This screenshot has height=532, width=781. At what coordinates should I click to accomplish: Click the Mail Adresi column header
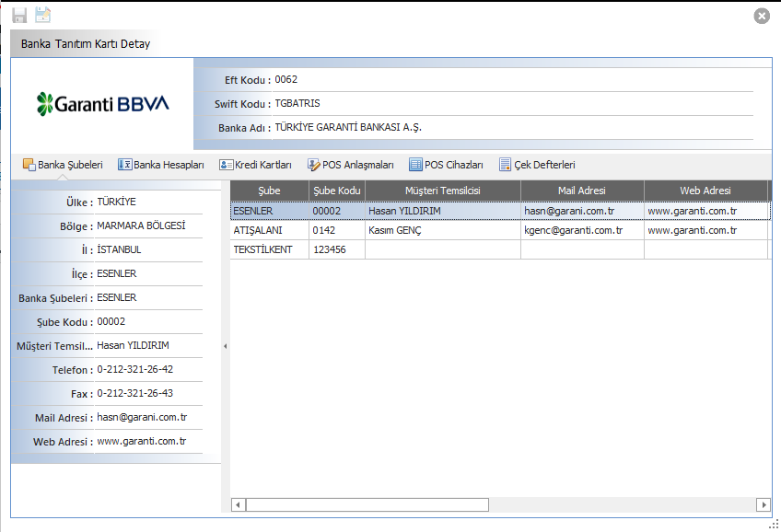coord(582,191)
